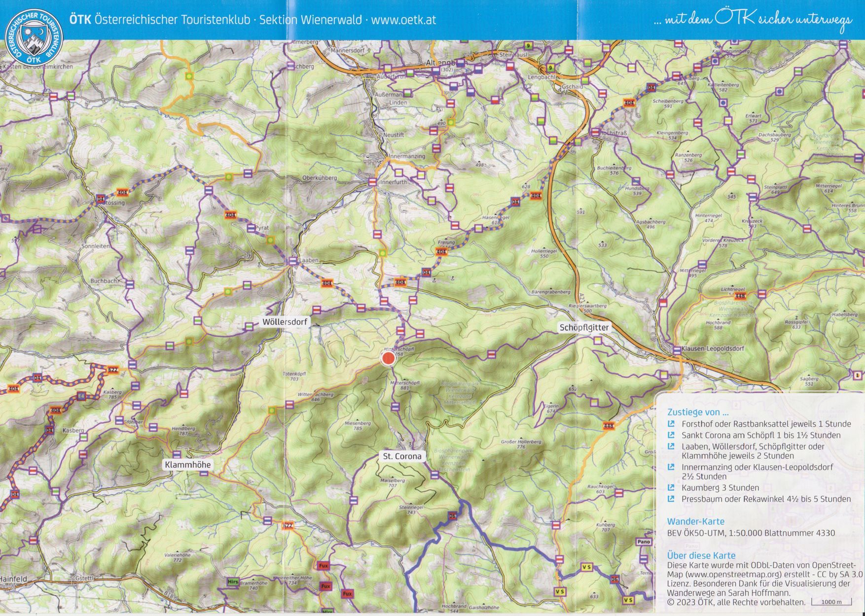Click the Neustift village name
865x616 pixels.
coord(394,135)
